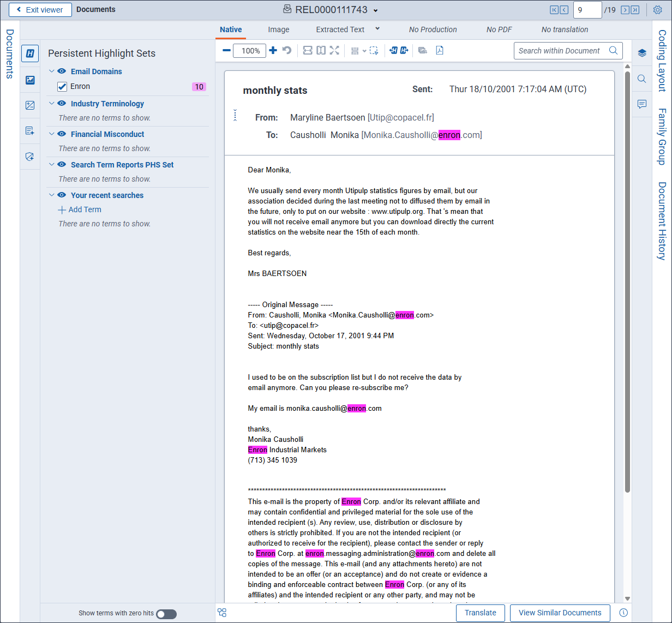
Task: Click the print/layout icon in viewer toolbar
Action: point(355,51)
